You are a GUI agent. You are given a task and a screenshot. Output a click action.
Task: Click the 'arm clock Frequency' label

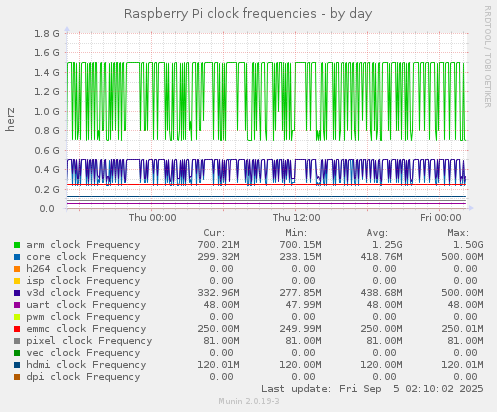(x=83, y=245)
